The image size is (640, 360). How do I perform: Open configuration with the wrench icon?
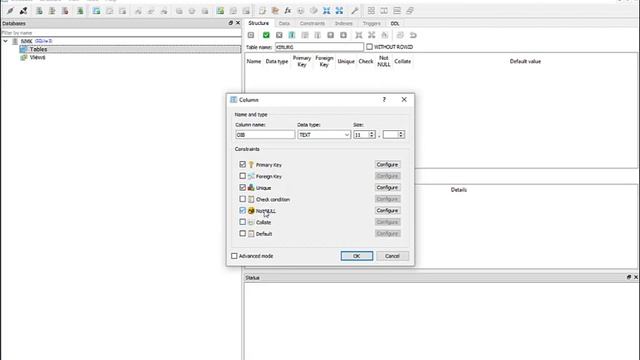pos(354,11)
